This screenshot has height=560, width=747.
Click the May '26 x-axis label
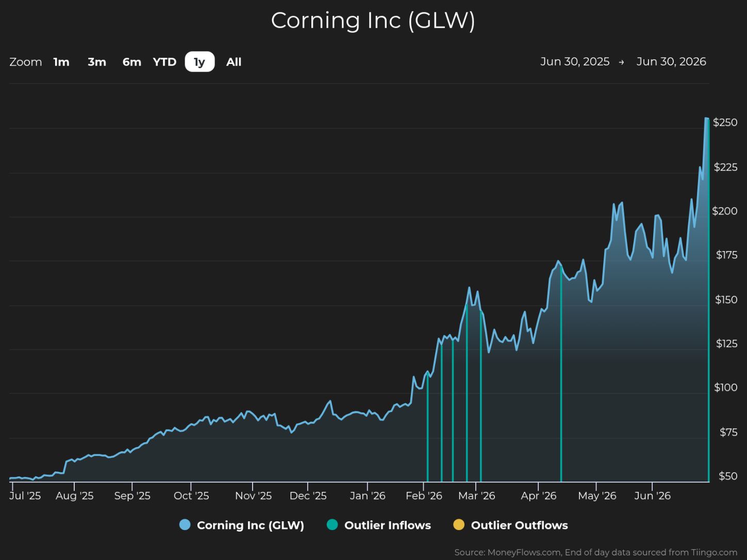597,496
